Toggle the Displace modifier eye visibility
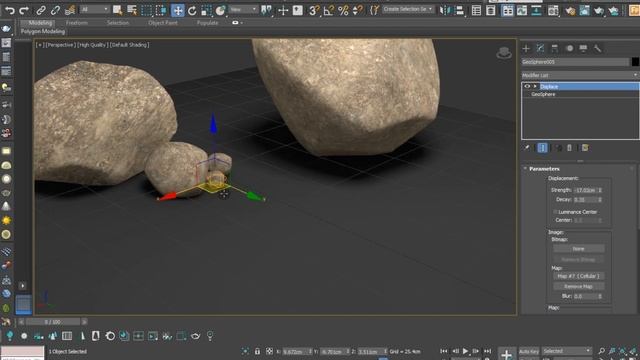Viewport: 640px width, 360px height. point(527,87)
